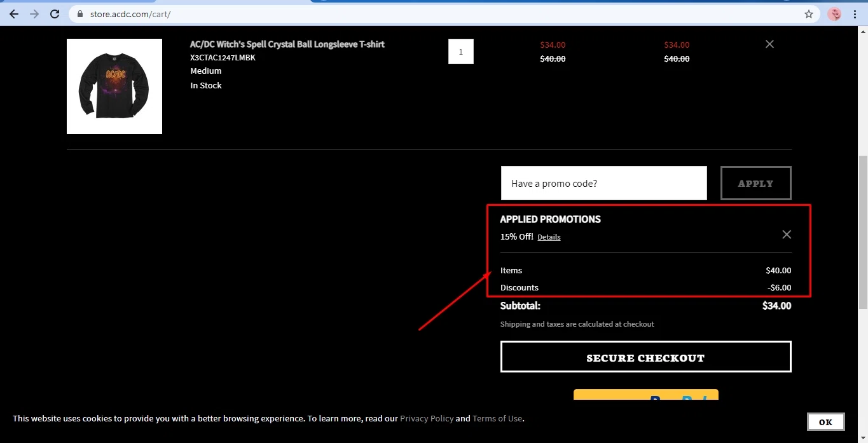View site security lock information

pos(80,14)
